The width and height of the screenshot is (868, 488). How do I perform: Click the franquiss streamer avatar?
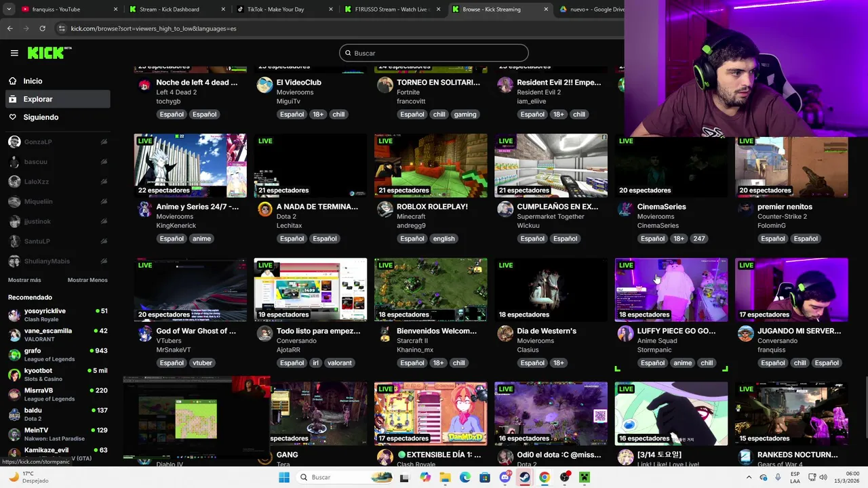click(x=745, y=333)
